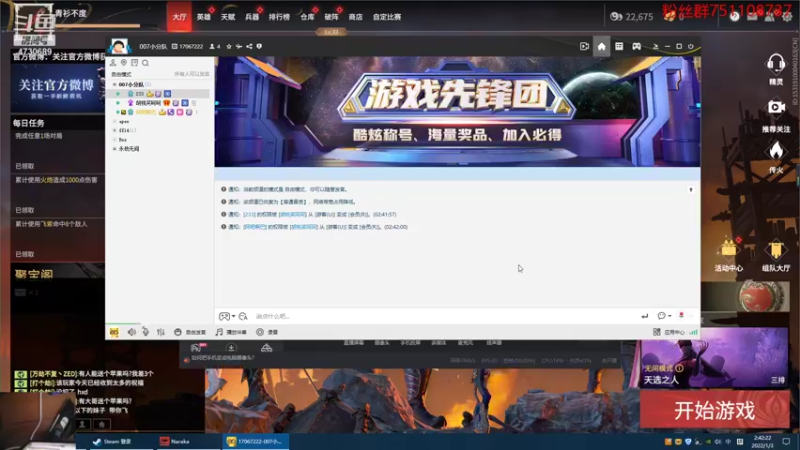
Task: Click the video recording icon in YY header
Action: [x=584, y=46]
